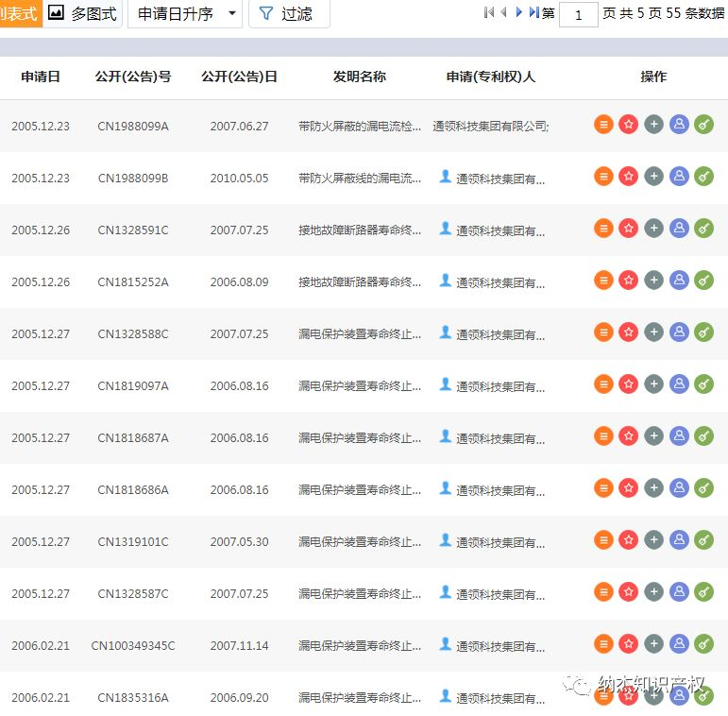Click orange details icon for CN1988099A
This screenshot has width=728, height=716.
pos(603,125)
